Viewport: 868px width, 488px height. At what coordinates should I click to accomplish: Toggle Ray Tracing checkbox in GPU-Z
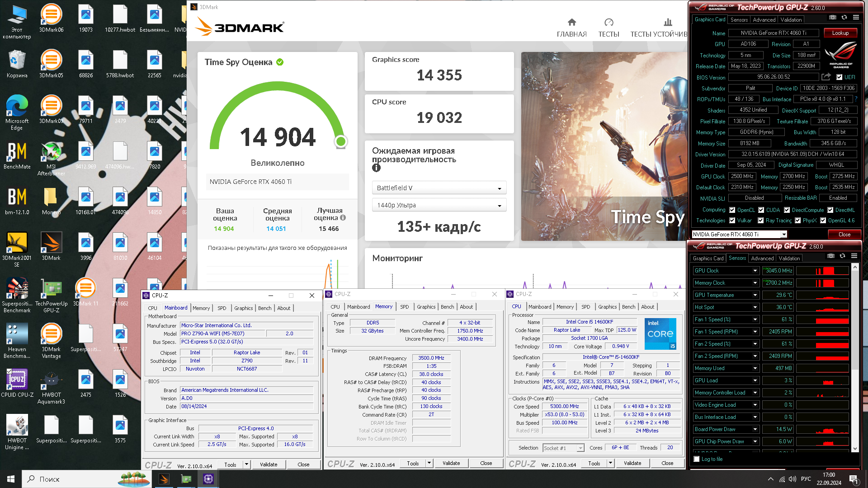[761, 221]
